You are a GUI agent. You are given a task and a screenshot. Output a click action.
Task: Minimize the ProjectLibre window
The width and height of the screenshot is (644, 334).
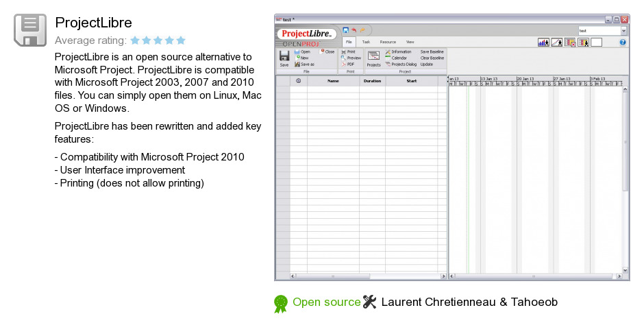pos(608,19)
